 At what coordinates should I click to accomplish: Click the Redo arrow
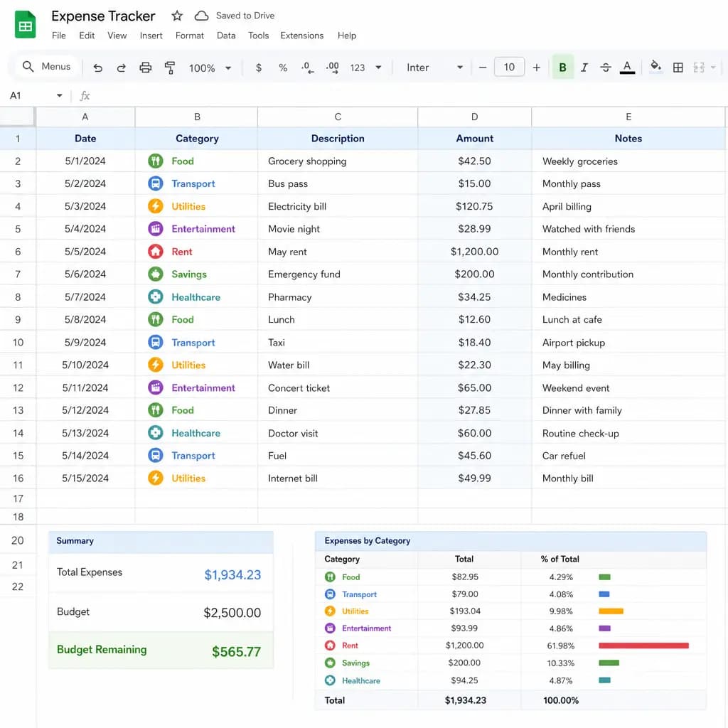121,68
